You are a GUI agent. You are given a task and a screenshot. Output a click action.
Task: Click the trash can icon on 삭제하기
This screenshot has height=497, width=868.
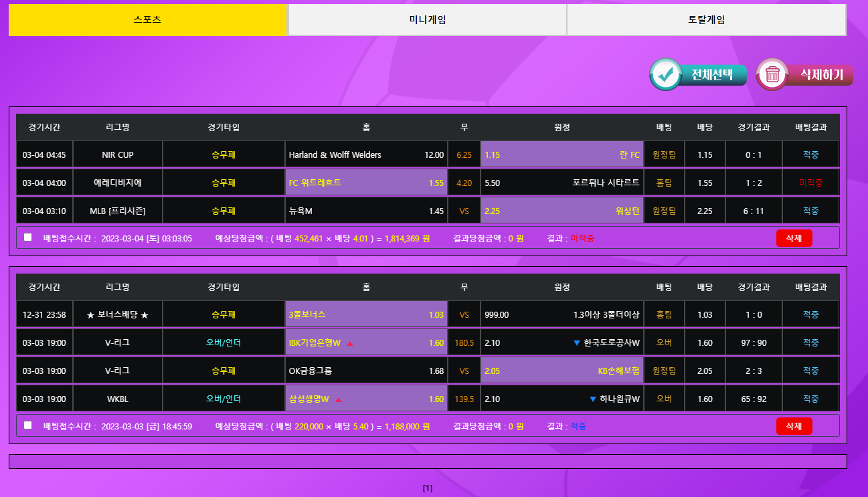point(773,74)
